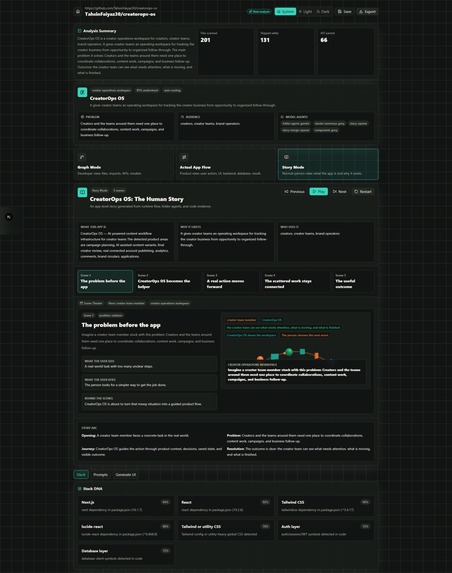Click the round button at the screen's left edge
The image size is (452, 573).
click(x=9, y=217)
